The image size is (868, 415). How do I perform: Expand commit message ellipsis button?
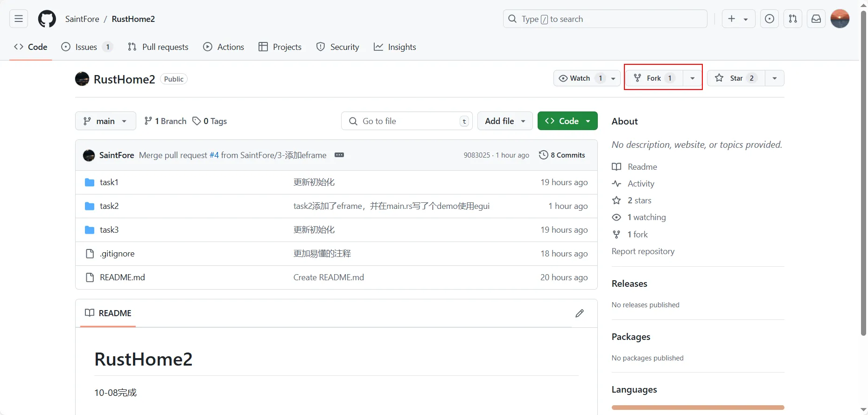[339, 155]
